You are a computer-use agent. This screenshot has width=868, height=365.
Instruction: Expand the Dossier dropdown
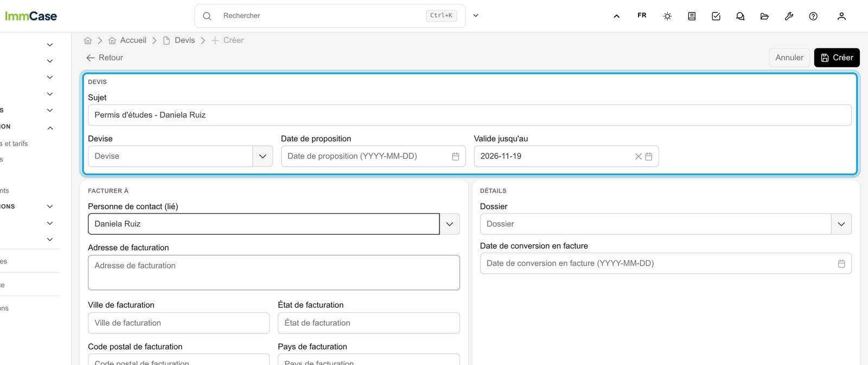(x=841, y=224)
